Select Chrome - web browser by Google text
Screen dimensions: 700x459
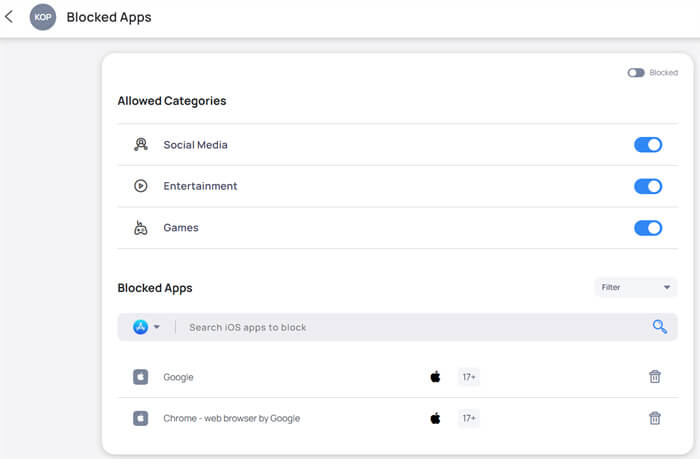[x=231, y=418]
